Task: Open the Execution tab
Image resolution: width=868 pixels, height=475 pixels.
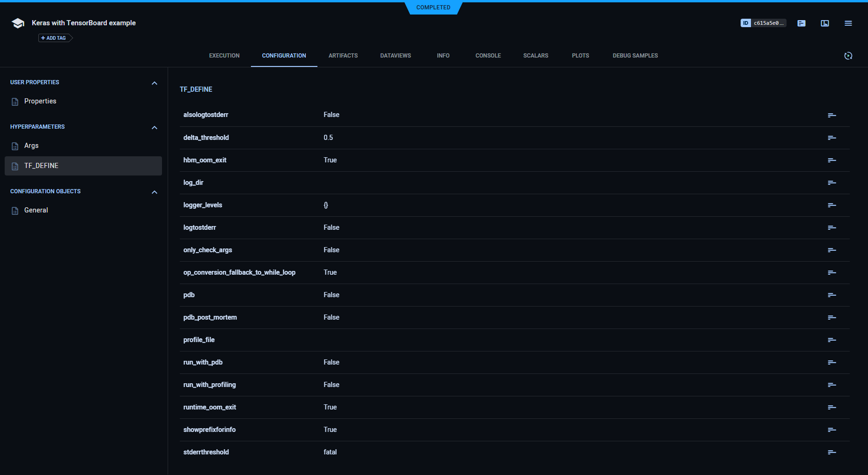Action: pos(224,56)
